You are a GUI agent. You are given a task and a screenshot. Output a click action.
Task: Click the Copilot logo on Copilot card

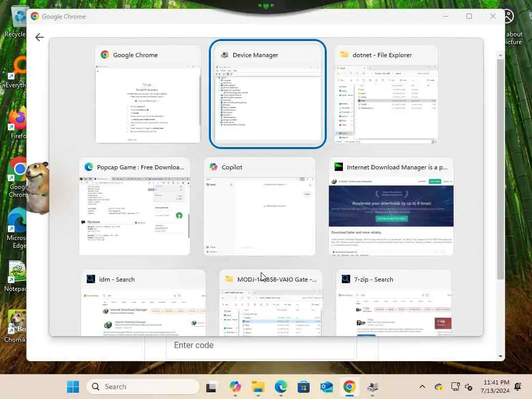point(214,167)
